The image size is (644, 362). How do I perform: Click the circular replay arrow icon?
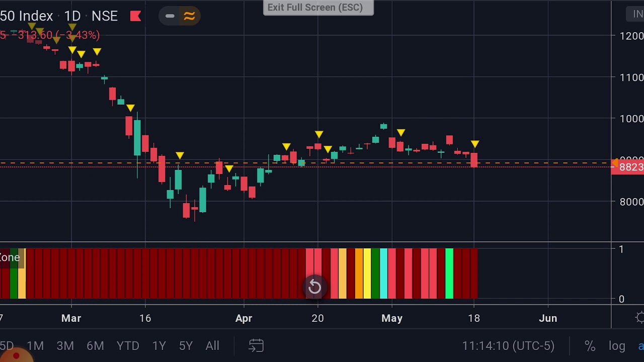click(314, 287)
